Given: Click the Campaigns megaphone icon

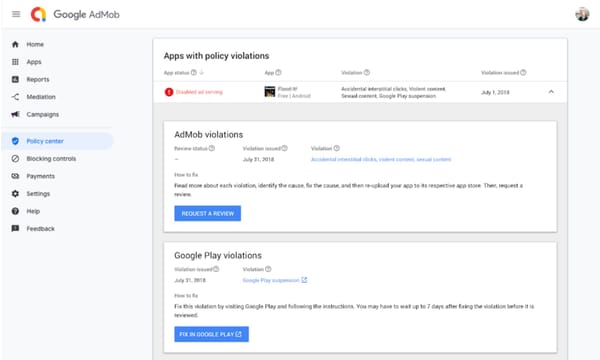Looking at the screenshot, I should click(15, 114).
